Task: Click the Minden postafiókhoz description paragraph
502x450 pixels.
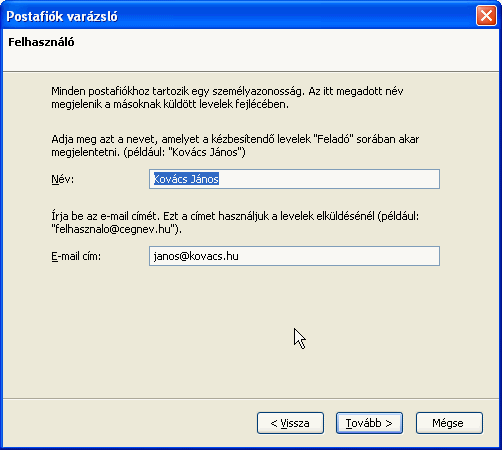Action: pos(227,98)
